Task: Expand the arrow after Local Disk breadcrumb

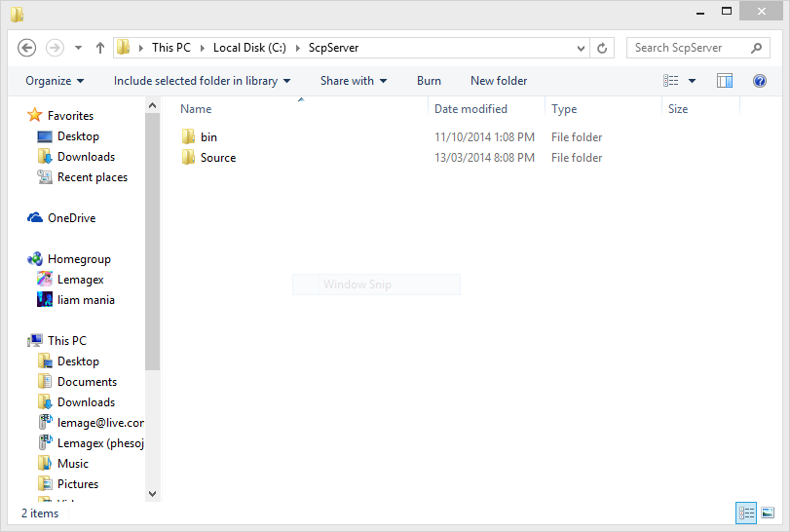Action: (x=298, y=48)
